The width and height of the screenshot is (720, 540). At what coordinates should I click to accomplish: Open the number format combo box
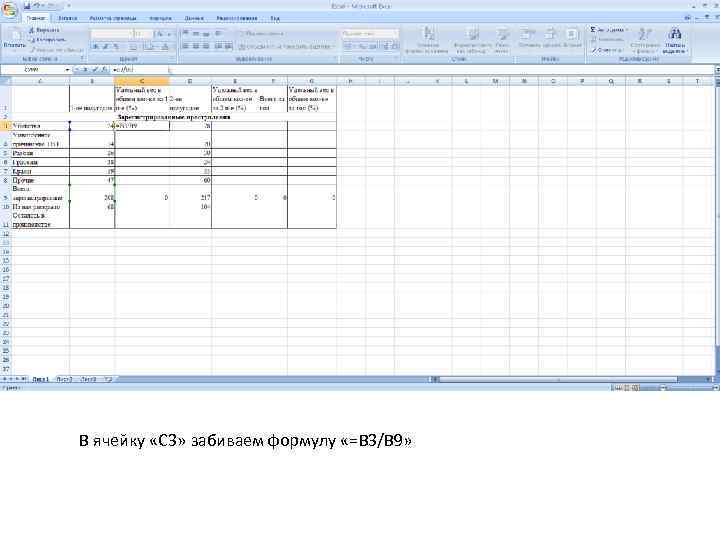pos(370,34)
